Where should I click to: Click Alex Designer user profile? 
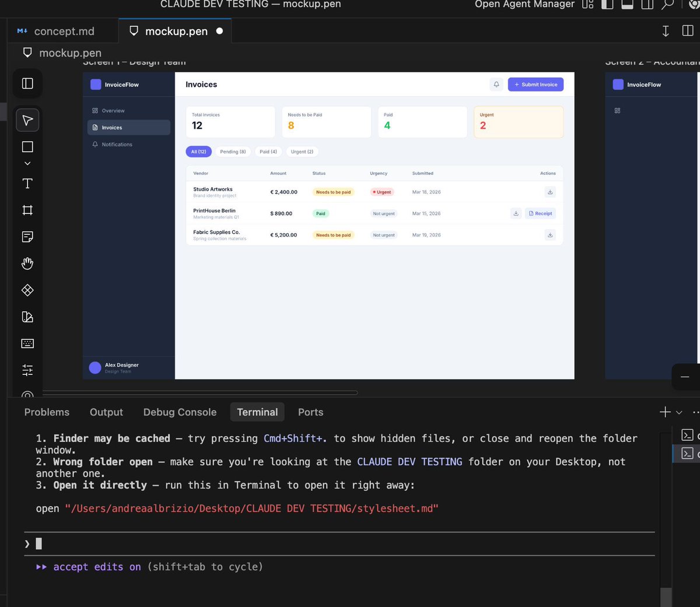click(x=128, y=367)
